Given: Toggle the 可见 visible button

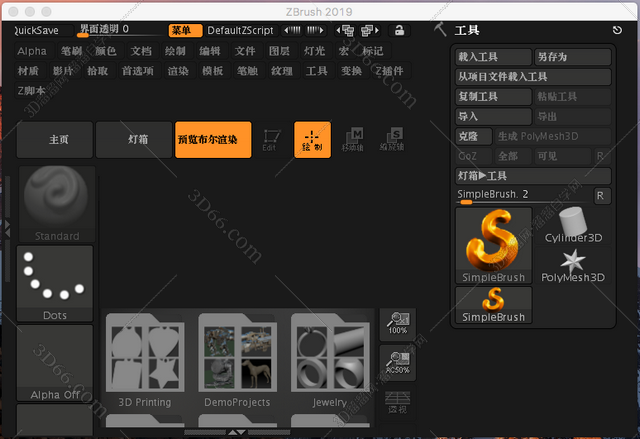Looking at the screenshot, I should coord(562,156).
